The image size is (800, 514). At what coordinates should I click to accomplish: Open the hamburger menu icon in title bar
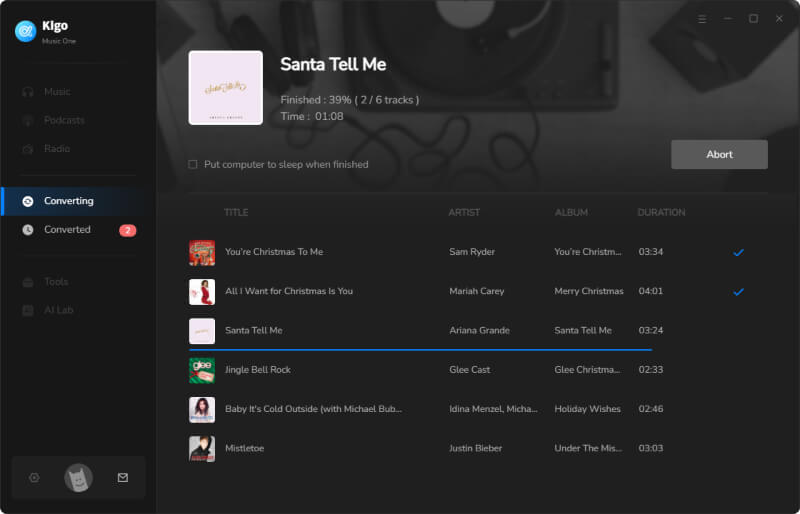(703, 19)
